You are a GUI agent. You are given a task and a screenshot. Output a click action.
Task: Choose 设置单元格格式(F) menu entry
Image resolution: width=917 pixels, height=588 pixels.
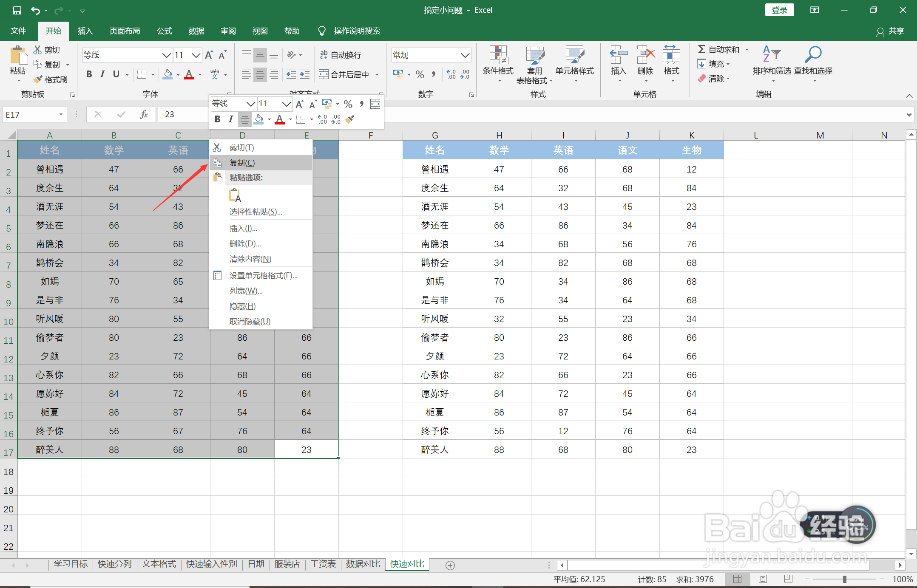[x=261, y=276]
